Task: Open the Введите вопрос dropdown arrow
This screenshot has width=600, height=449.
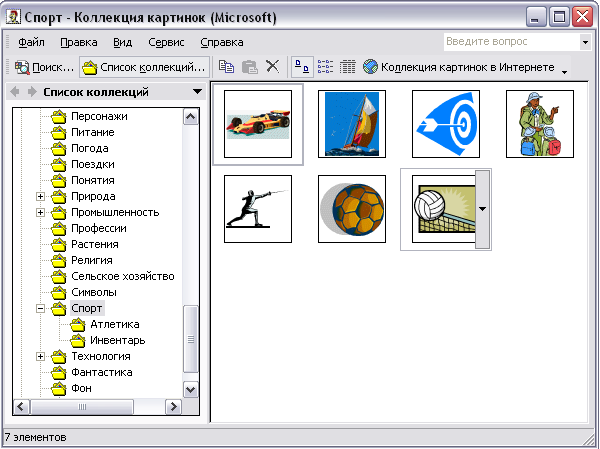Action: (x=585, y=42)
